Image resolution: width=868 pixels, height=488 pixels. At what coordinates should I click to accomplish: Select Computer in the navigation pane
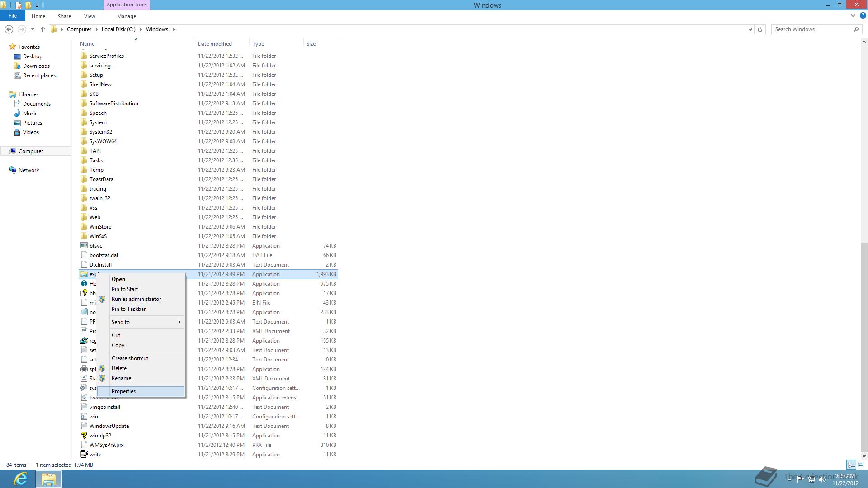tap(31, 151)
